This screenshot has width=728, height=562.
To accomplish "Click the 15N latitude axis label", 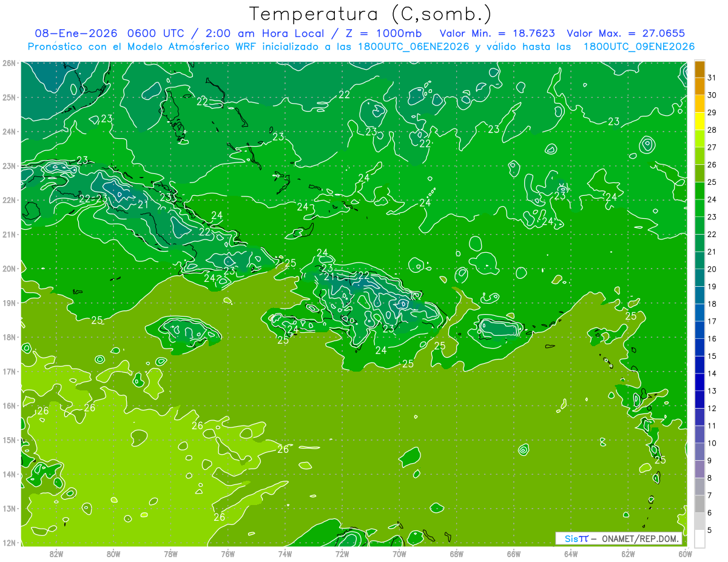I will (8, 440).
